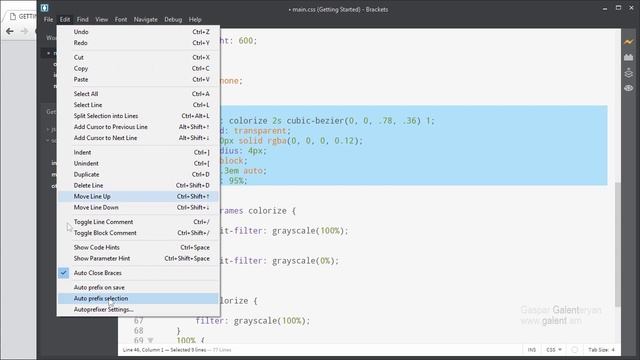Open the Font menu
Screen dimensions: 640x360
point(121,19)
